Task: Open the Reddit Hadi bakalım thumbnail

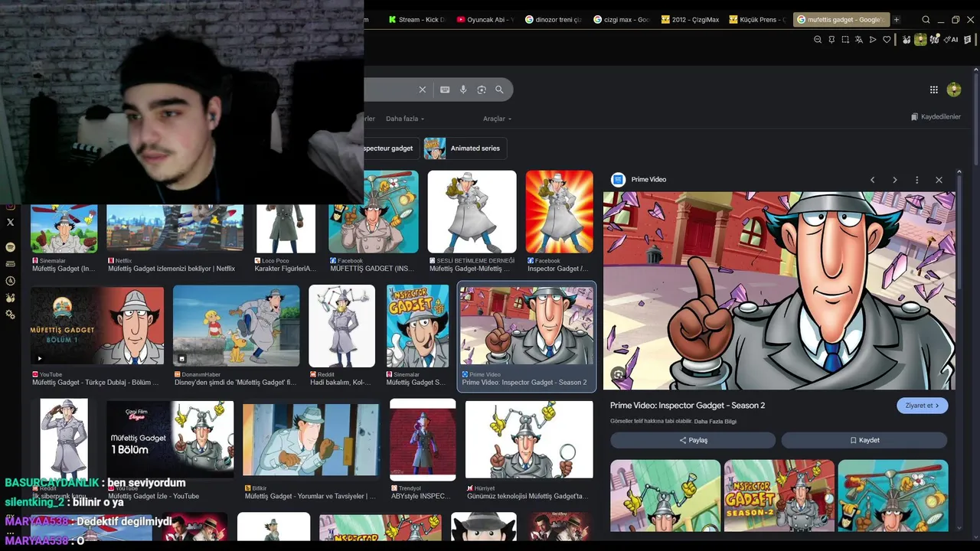Action: point(341,326)
